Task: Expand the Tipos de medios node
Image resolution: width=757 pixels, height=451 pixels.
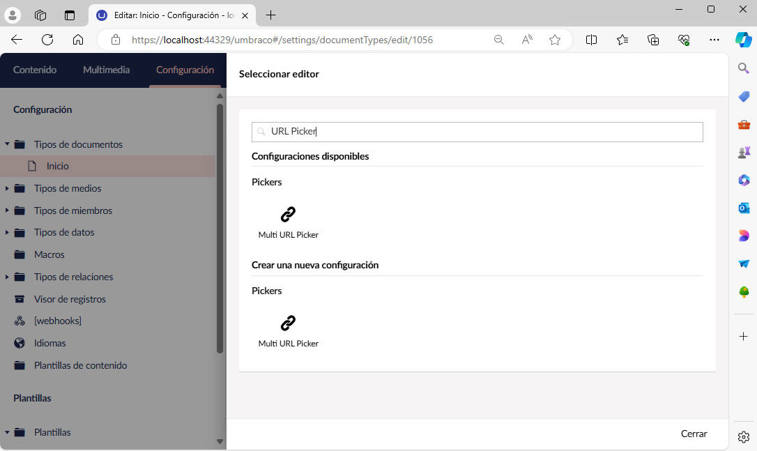Action: 7,188
